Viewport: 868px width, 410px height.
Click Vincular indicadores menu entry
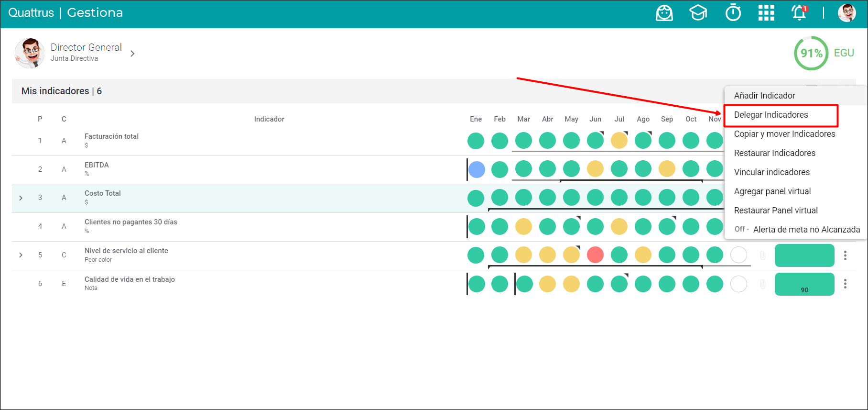point(771,172)
